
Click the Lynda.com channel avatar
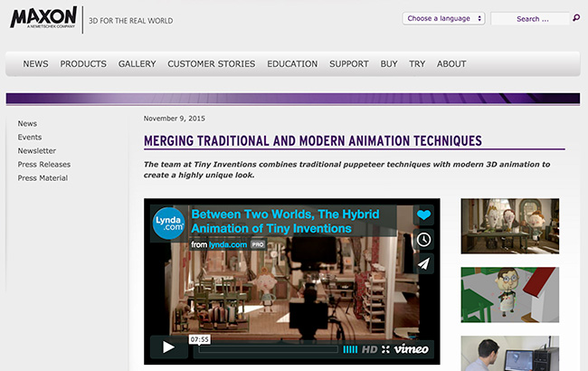[x=169, y=224]
